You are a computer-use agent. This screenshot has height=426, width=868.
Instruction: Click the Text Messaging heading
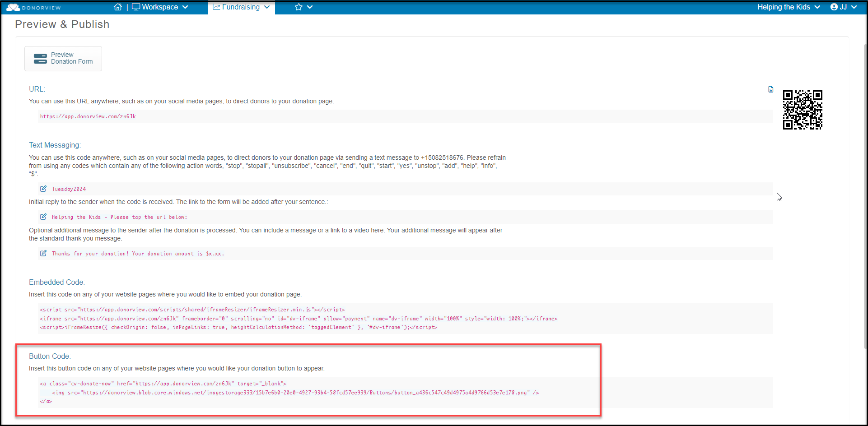tap(55, 145)
